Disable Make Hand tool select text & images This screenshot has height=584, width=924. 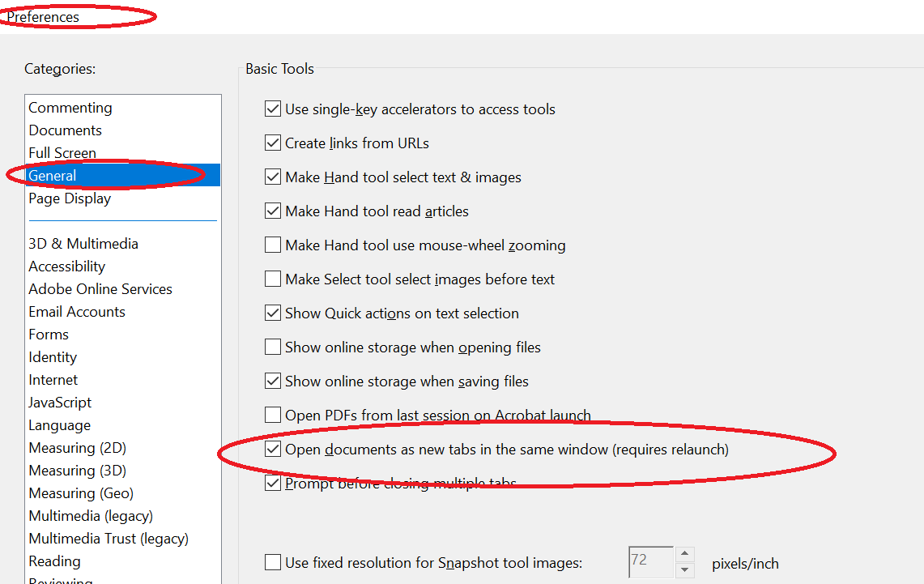[x=273, y=177]
